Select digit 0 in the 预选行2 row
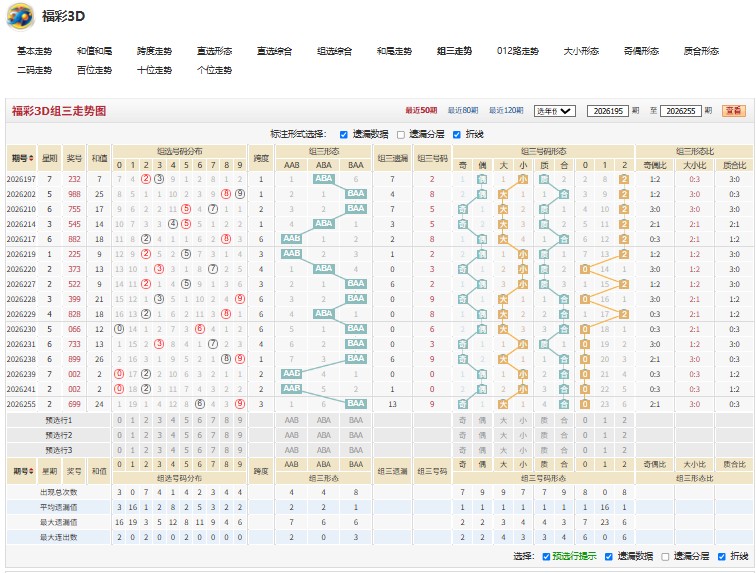 tap(120, 435)
